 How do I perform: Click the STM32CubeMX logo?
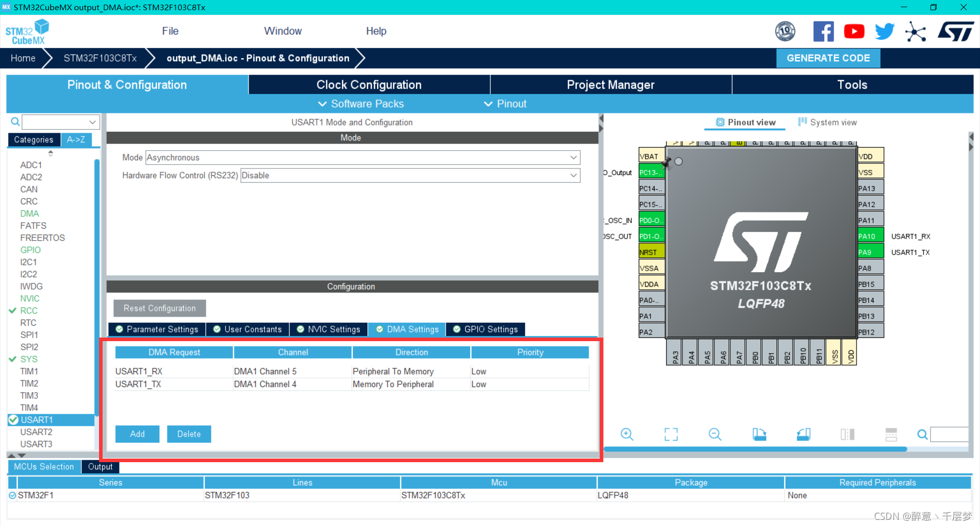pos(28,32)
